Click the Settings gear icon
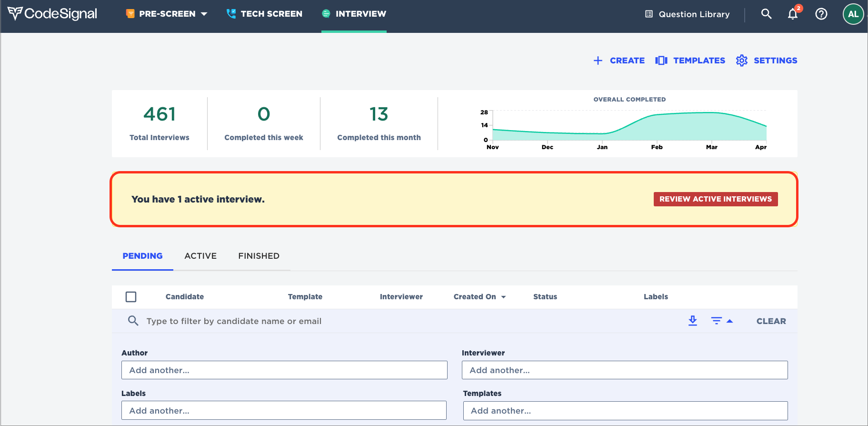Viewport: 868px width, 426px height. point(742,61)
